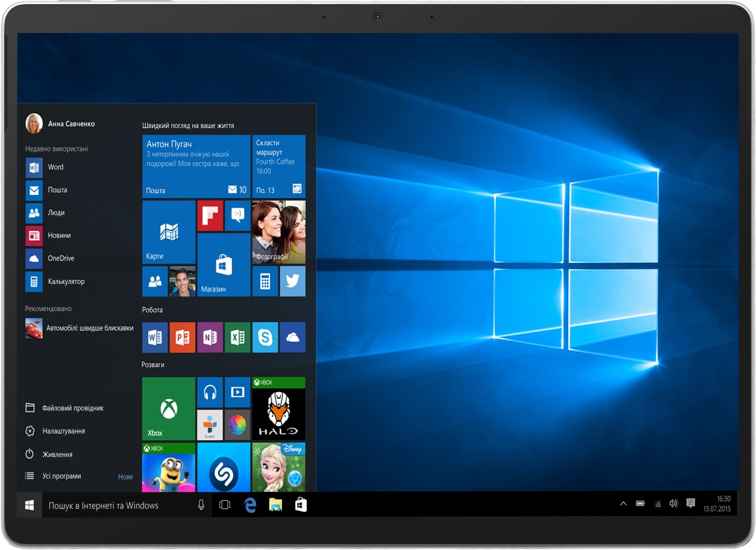Click Анна Савченко user account
Viewport: 756px width, 550px height.
[60, 124]
